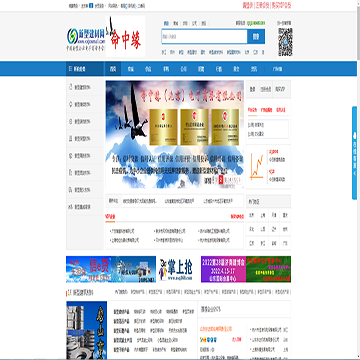Click inside the search keyword input field
Viewport: 360px width, 360px height.
pyautogui.click(x=204, y=37)
